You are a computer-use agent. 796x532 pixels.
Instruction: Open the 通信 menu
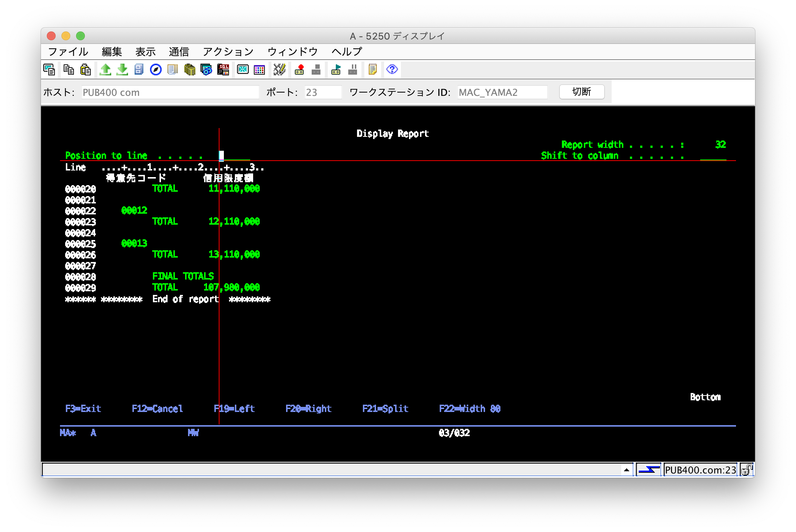179,52
